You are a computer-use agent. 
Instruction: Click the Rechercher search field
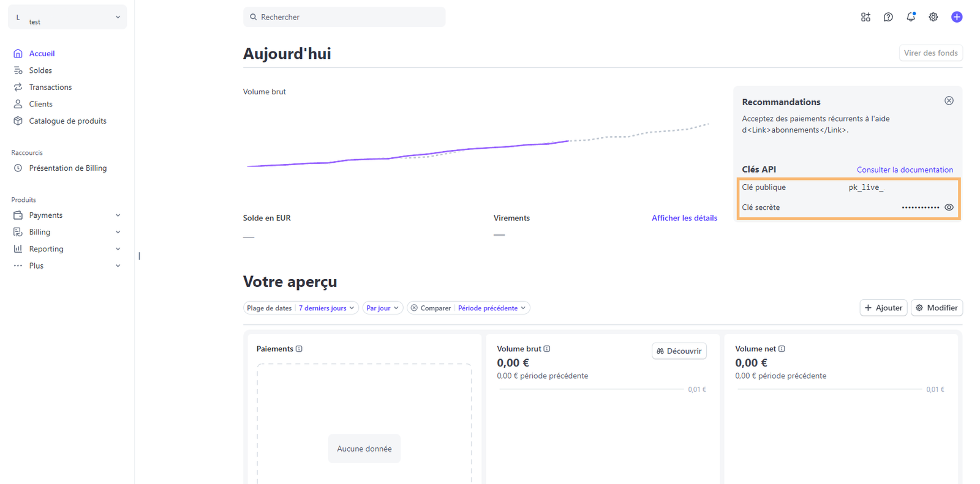344,17
